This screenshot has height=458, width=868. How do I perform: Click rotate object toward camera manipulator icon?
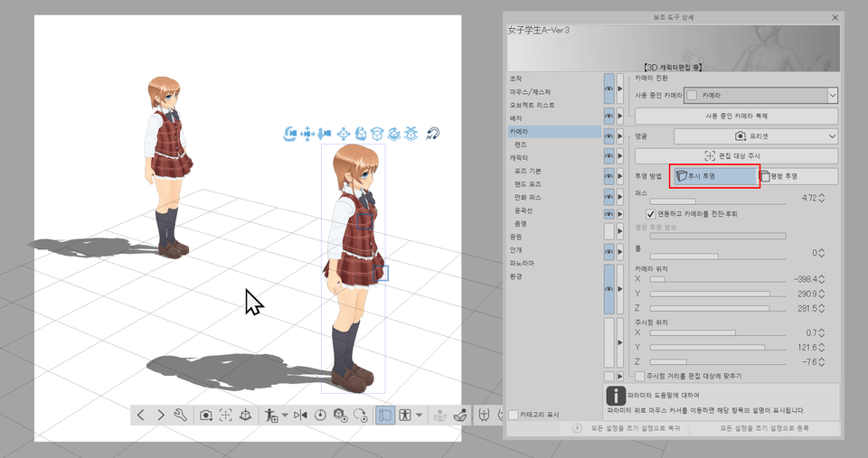click(361, 134)
